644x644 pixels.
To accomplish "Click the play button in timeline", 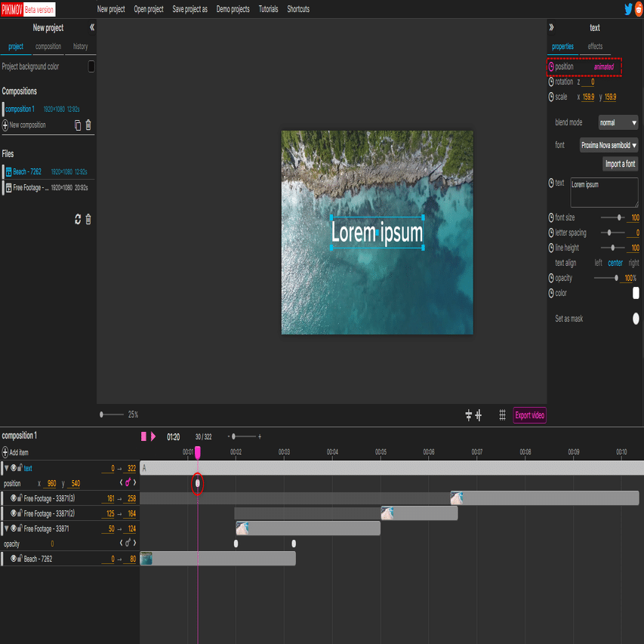I will [x=153, y=436].
